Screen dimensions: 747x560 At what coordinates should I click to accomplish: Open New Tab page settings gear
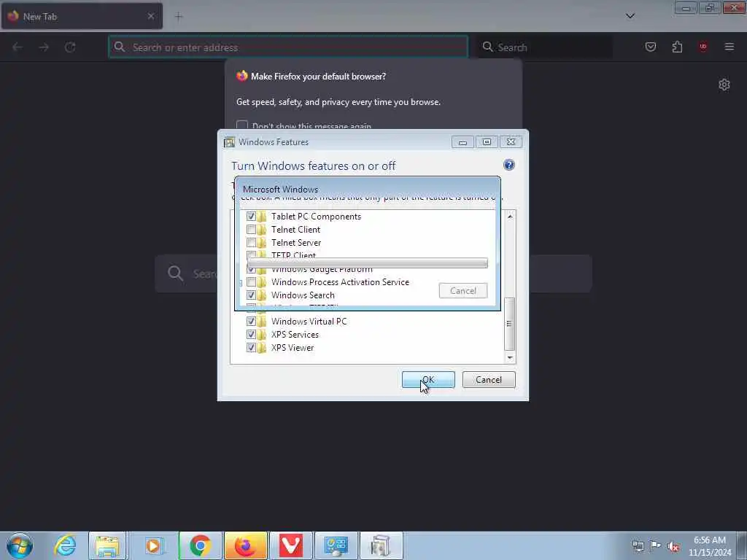click(x=724, y=85)
